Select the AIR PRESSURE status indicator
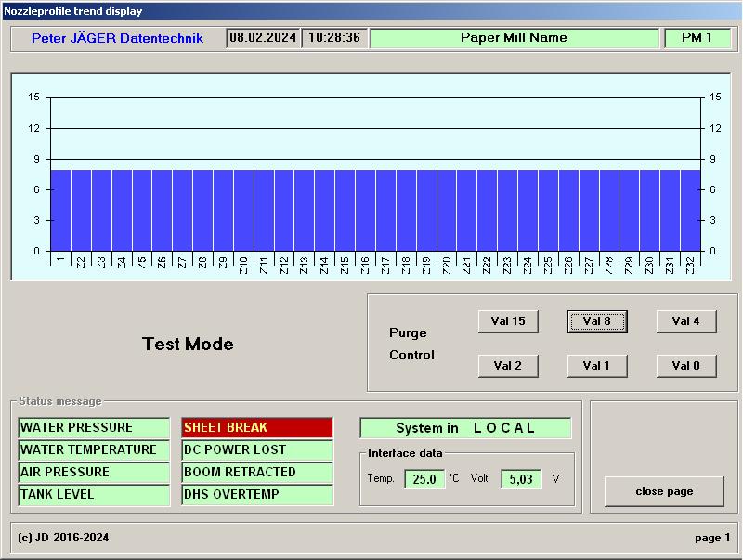This screenshot has width=743, height=560. 94,473
